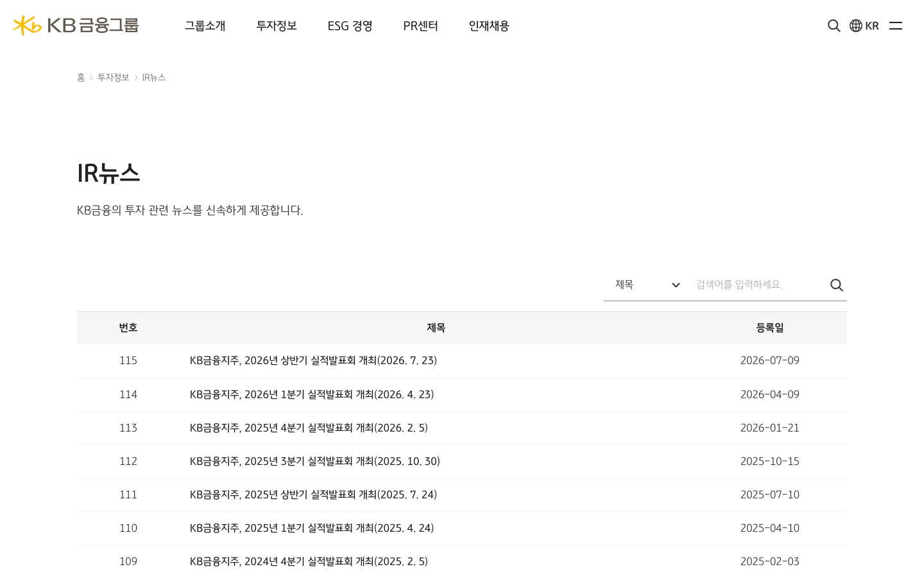Image resolution: width=924 pixels, height=578 pixels.
Task: Click date 2026-01-21
Action: [x=770, y=428]
